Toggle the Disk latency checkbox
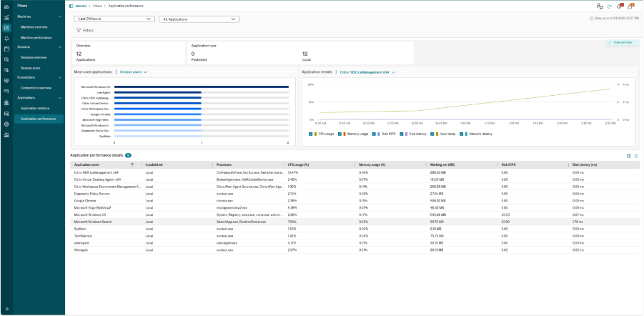The height and width of the screenshot is (316, 644). [x=400, y=134]
